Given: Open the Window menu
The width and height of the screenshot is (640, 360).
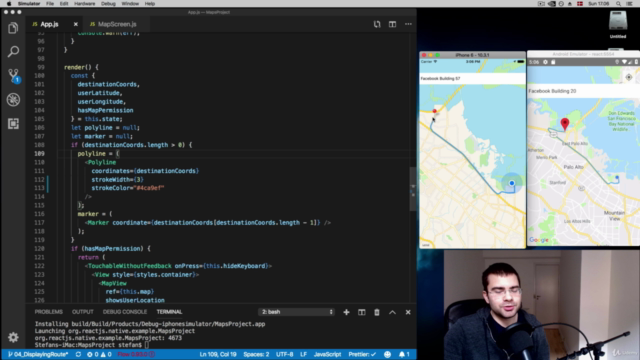Looking at the screenshot, I should coord(130,4).
